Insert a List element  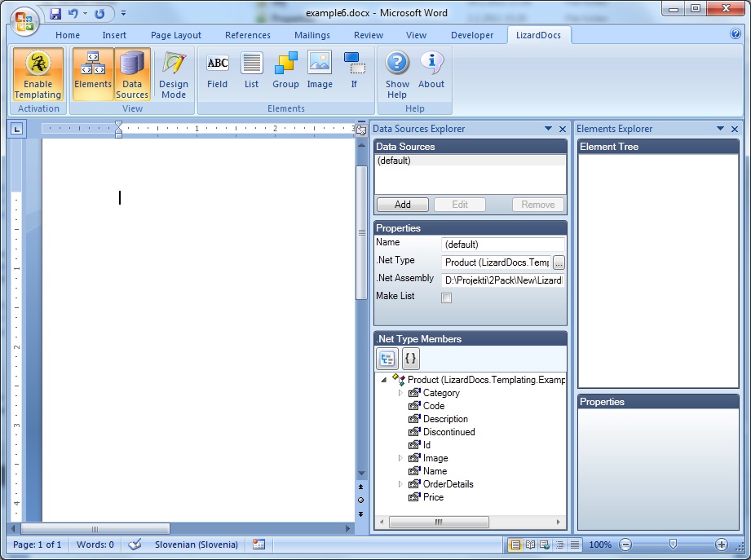[251, 71]
